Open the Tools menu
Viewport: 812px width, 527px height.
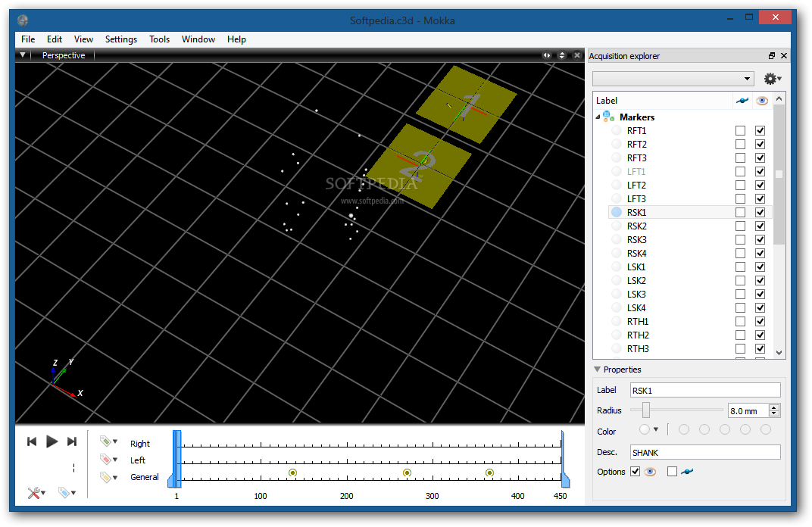tap(160, 39)
